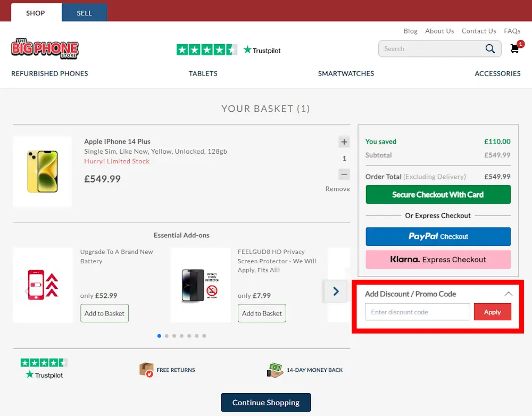532x416 pixels.
Task: Advance add-ons carousel with right arrow
Action: point(336,291)
